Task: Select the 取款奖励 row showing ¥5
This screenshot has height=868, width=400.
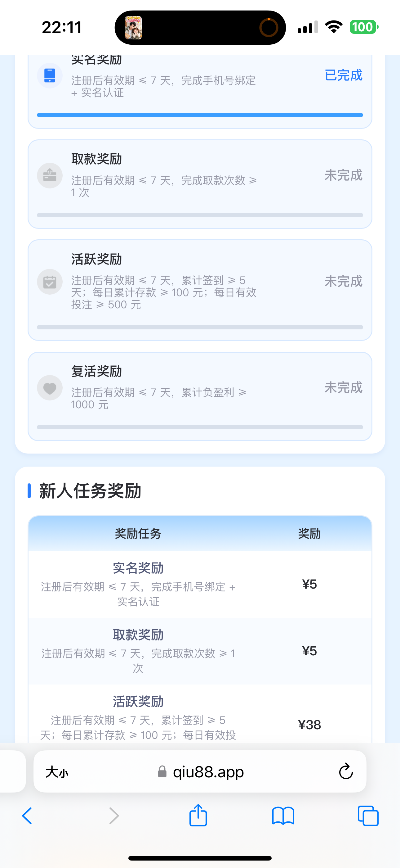Action: 200,651
